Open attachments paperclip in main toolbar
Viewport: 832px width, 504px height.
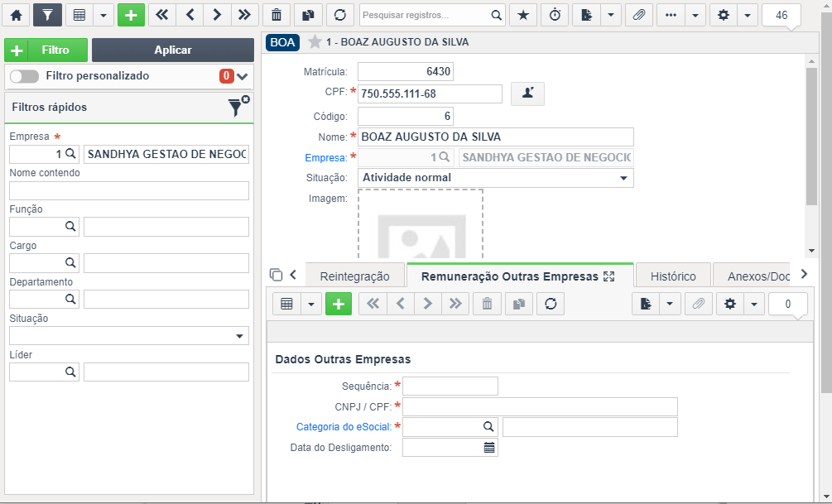(639, 15)
